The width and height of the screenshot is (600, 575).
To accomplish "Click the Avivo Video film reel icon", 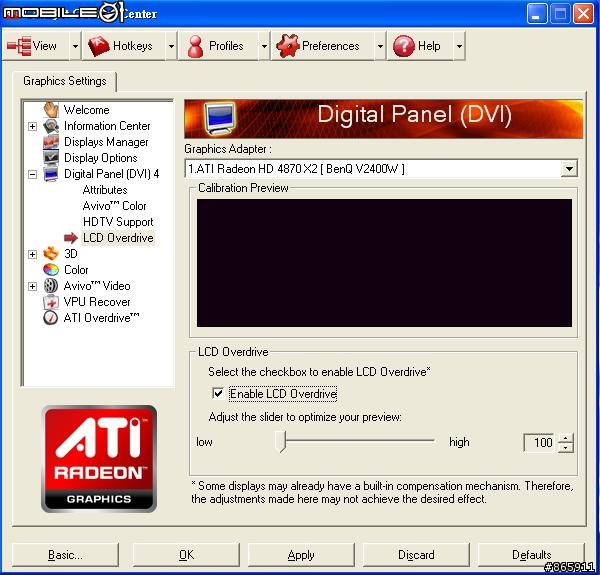I will pyautogui.click(x=51, y=286).
